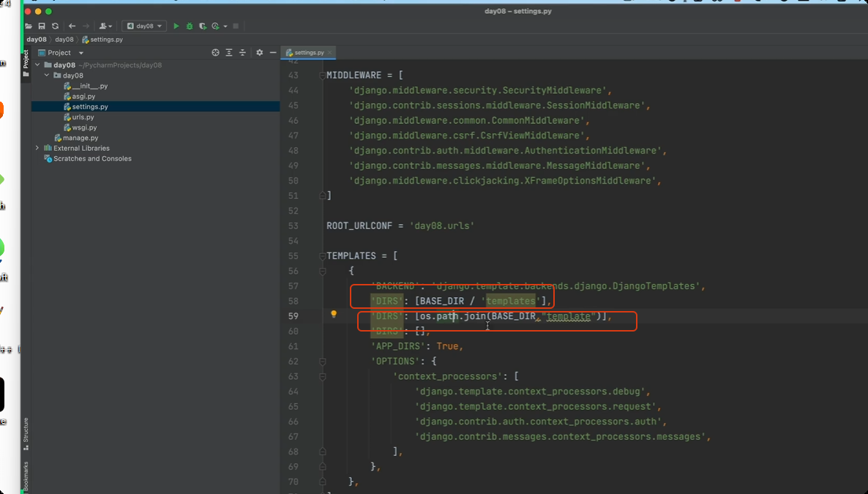Click line number 59 in the gutter

click(293, 316)
